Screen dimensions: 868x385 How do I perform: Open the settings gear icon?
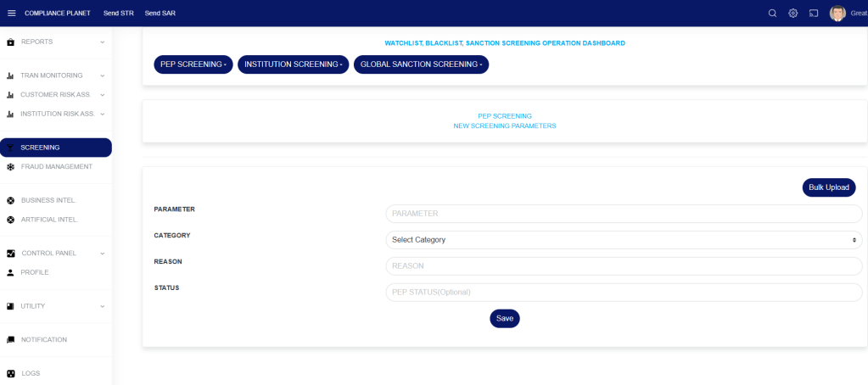click(x=793, y=13)
